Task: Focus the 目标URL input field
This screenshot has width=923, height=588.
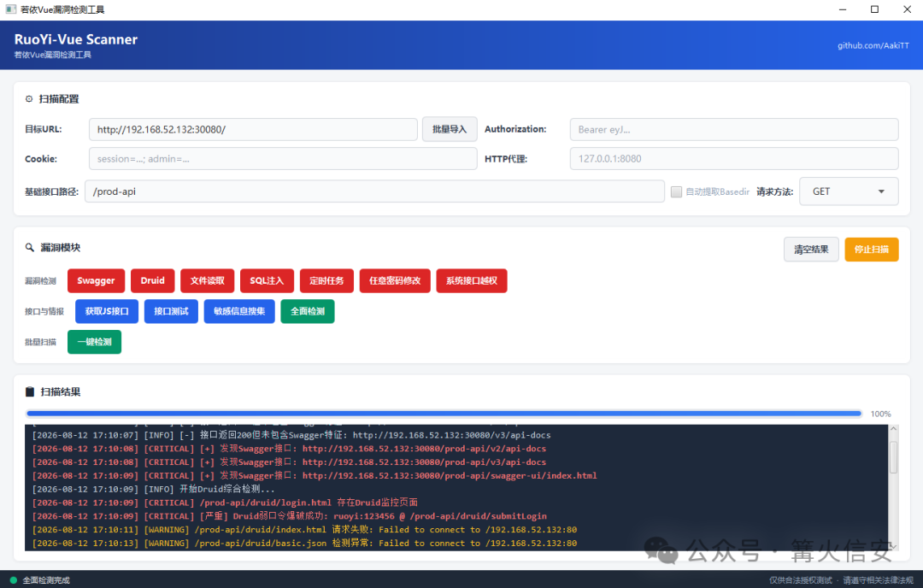Action: 253,130
